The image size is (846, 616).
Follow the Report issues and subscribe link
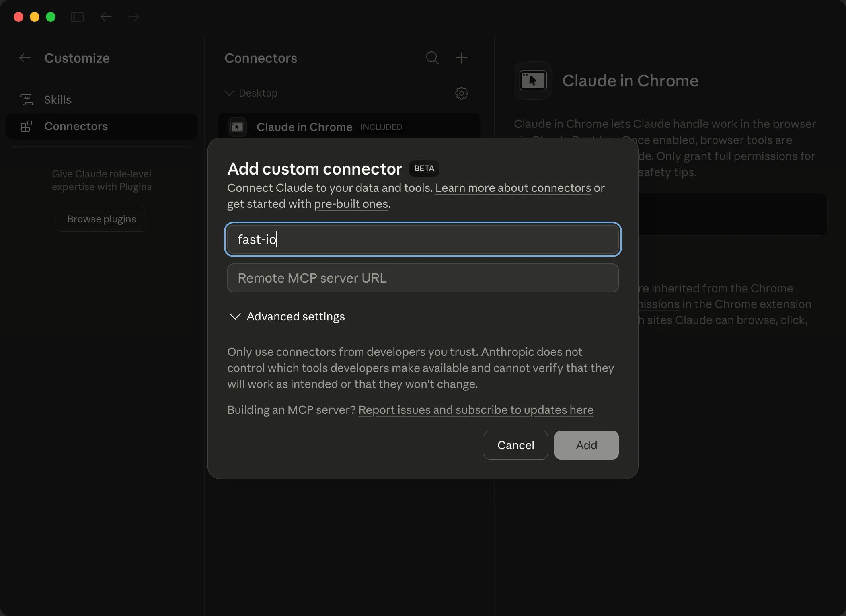[x=476, y=410]
